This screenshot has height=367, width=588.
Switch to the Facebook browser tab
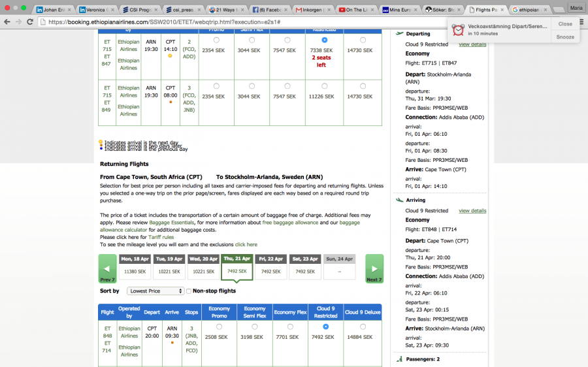(269, 10)
